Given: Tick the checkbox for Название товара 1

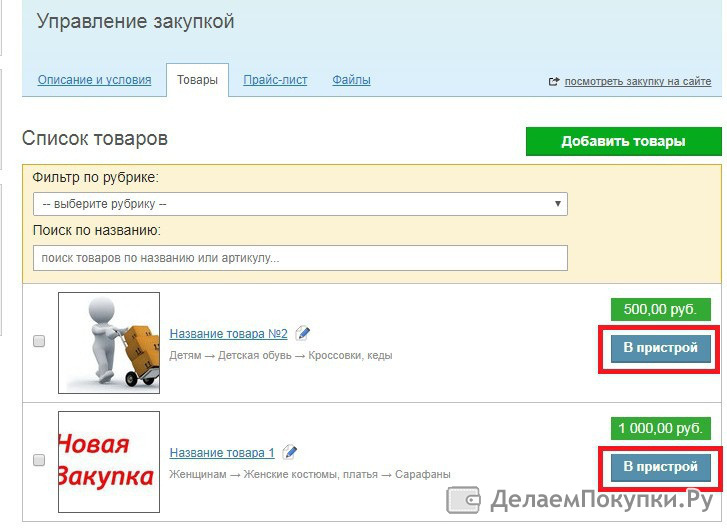Looking at the screenshot, I should [x=39, y=460].
